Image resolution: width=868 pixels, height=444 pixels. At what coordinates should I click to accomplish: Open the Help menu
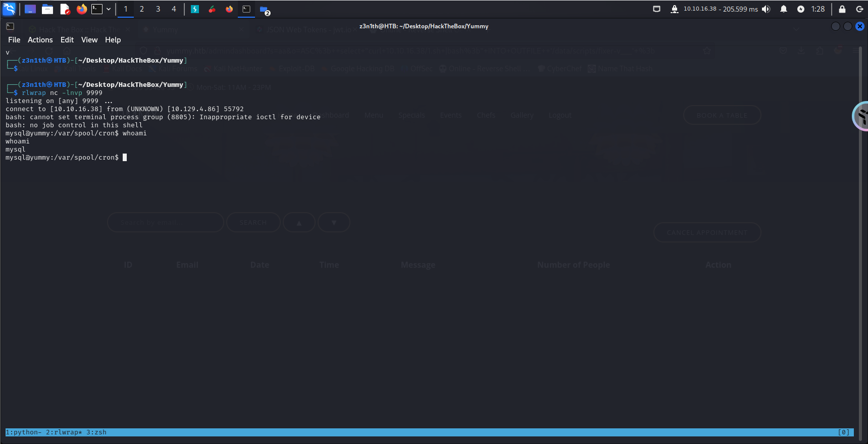[x=113, y=40]
